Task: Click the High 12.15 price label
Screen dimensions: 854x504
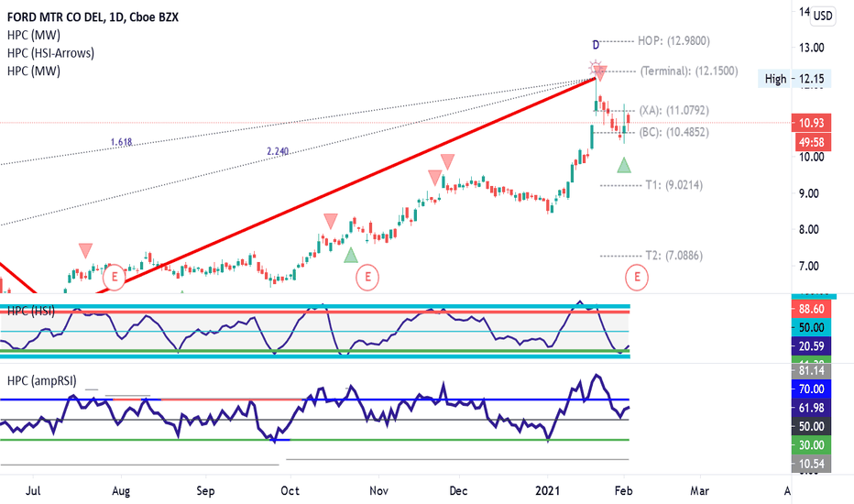Action: pos(794,79)
